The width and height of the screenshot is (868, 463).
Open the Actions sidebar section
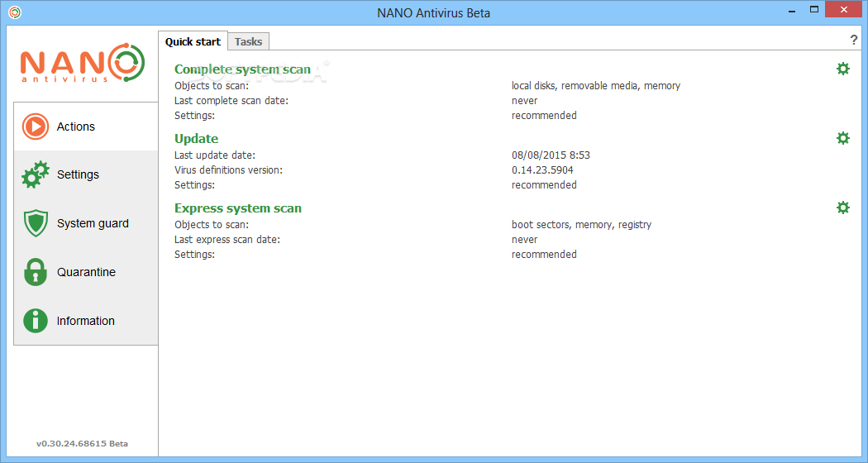point(86,126)
